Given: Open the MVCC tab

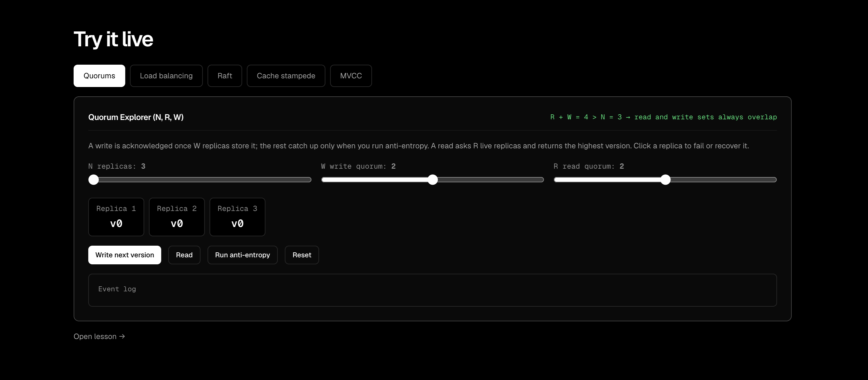Looking at the screenshot, I should click(351, 76).
